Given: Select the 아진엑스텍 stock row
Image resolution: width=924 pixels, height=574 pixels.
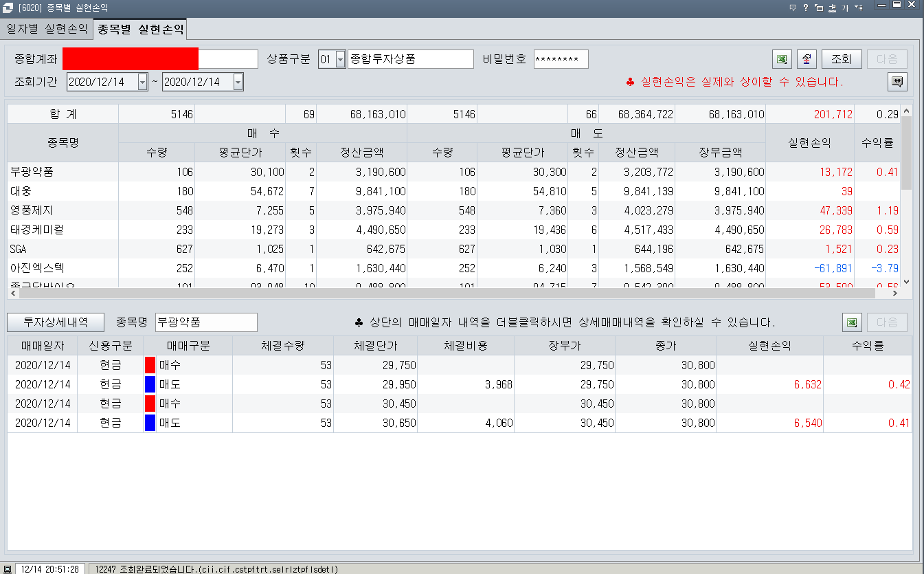Looking at the screenshot, I should point(453,267).
